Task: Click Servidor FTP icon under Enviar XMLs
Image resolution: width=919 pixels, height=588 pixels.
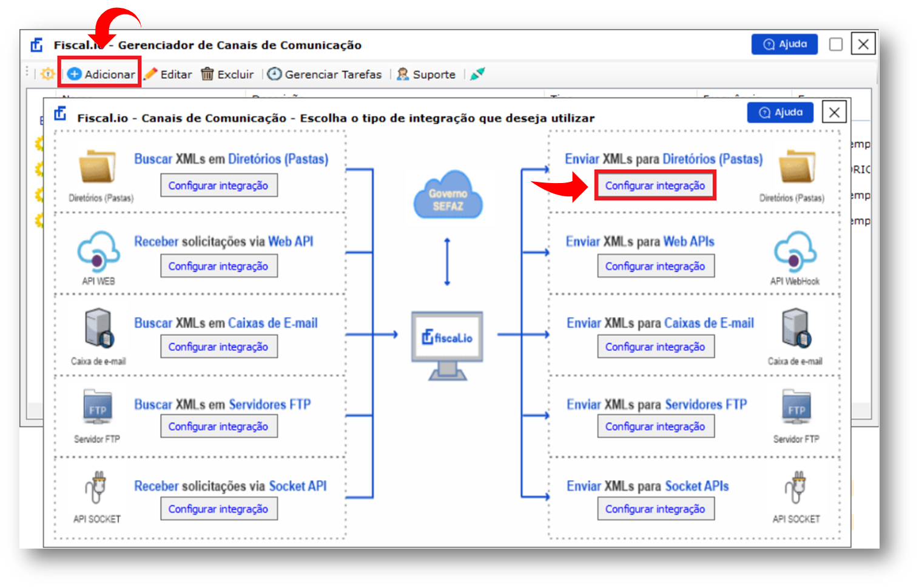Action: coord(796,407)
